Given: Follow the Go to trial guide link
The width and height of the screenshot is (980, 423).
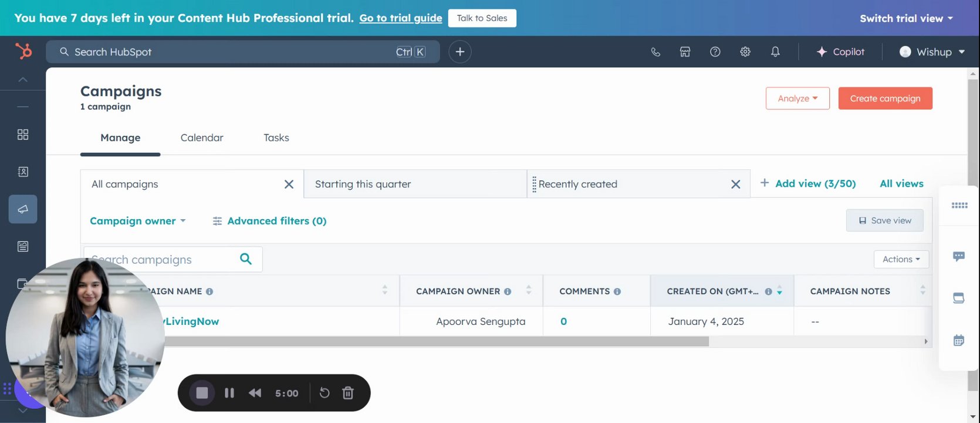Looking at the screenshot, I should [401, 18].
